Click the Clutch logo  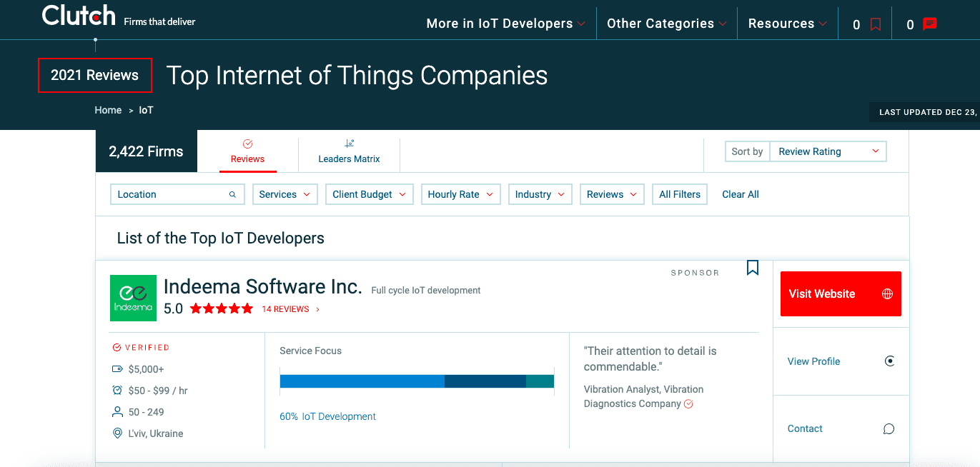pos(79,16)
